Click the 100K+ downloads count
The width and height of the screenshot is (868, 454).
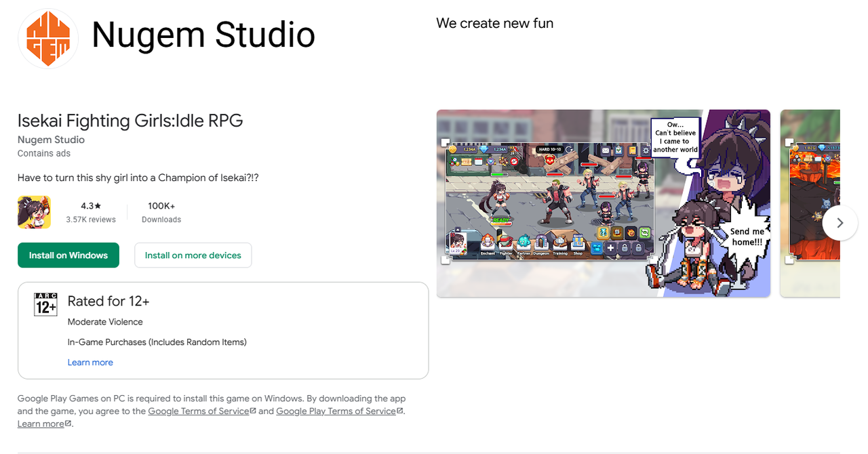point(161,205)
